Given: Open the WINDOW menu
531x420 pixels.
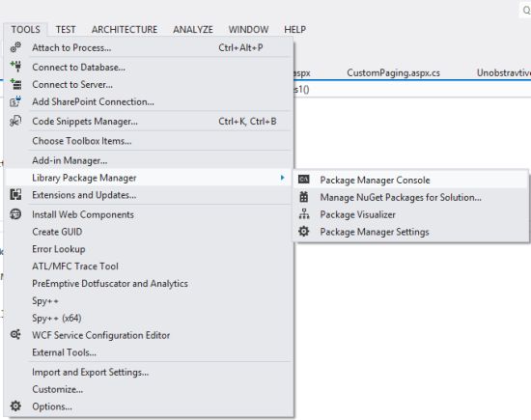Looking at the screenshot, I should [x=248, y=30].
